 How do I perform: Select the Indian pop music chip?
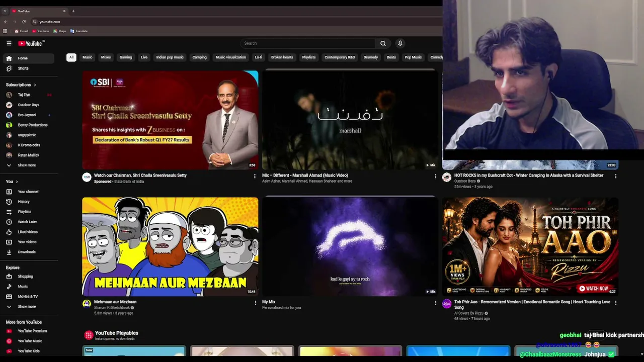[170, 57]
